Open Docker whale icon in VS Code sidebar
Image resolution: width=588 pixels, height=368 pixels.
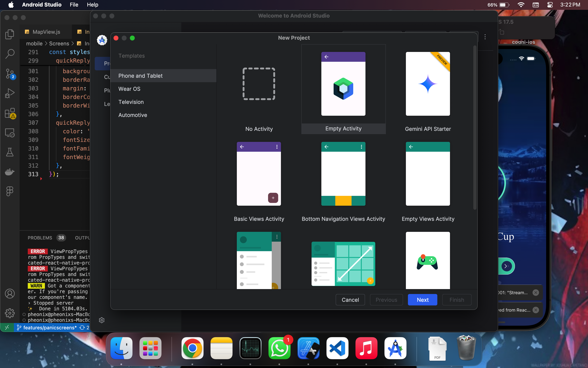(10, 172)
